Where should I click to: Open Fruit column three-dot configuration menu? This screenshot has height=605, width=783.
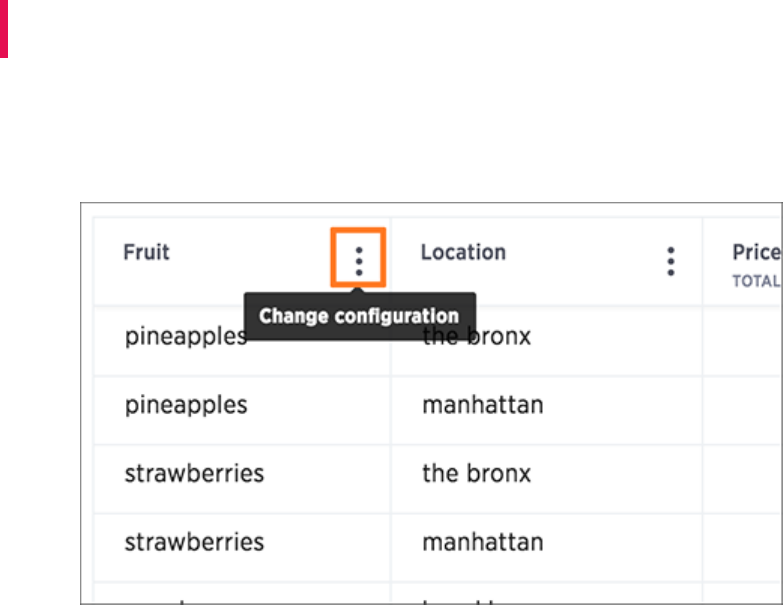359,261
